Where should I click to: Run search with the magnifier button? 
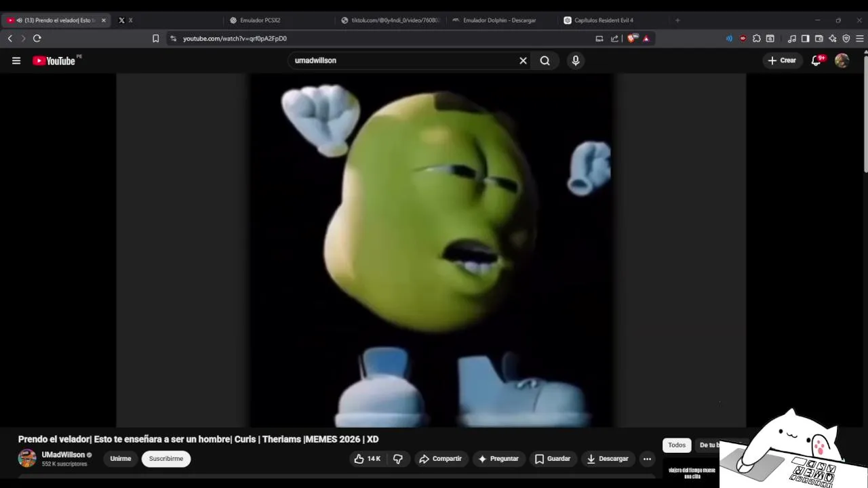click(545, 60)
